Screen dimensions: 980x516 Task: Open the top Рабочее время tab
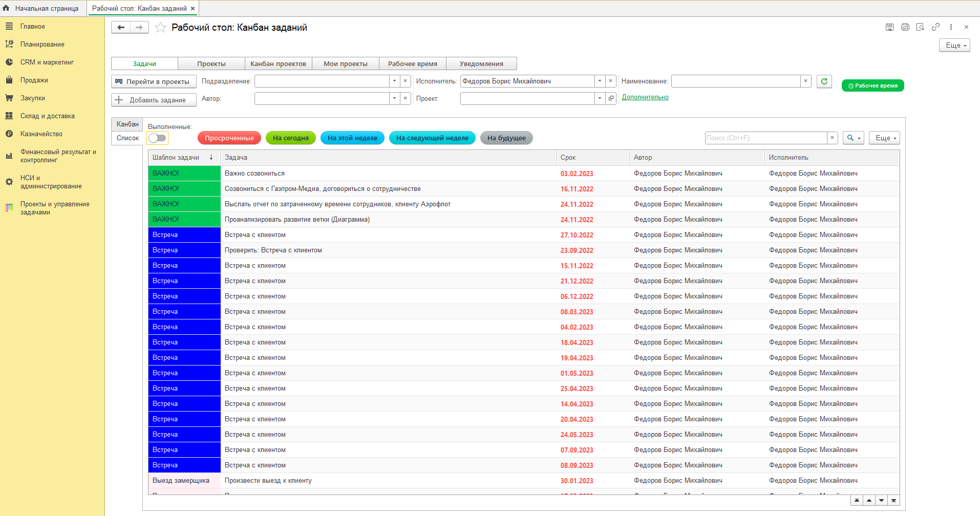413,63
